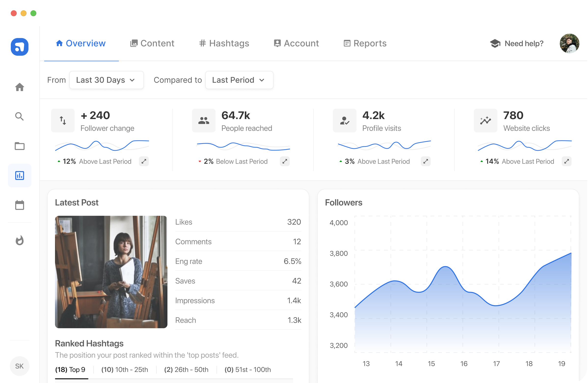Click the Latest Post heading
588x383 pixels.
pos(77,203)
